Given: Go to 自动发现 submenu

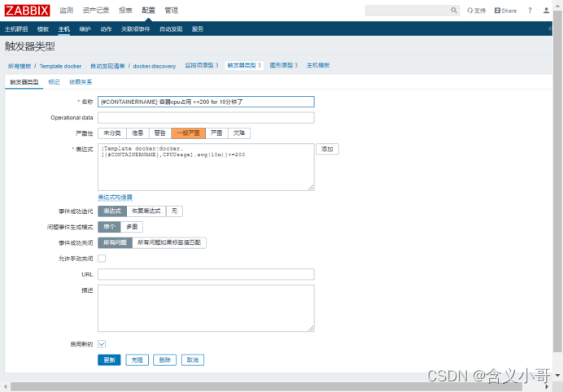Looking at the screenshot, I should (171, 29).
